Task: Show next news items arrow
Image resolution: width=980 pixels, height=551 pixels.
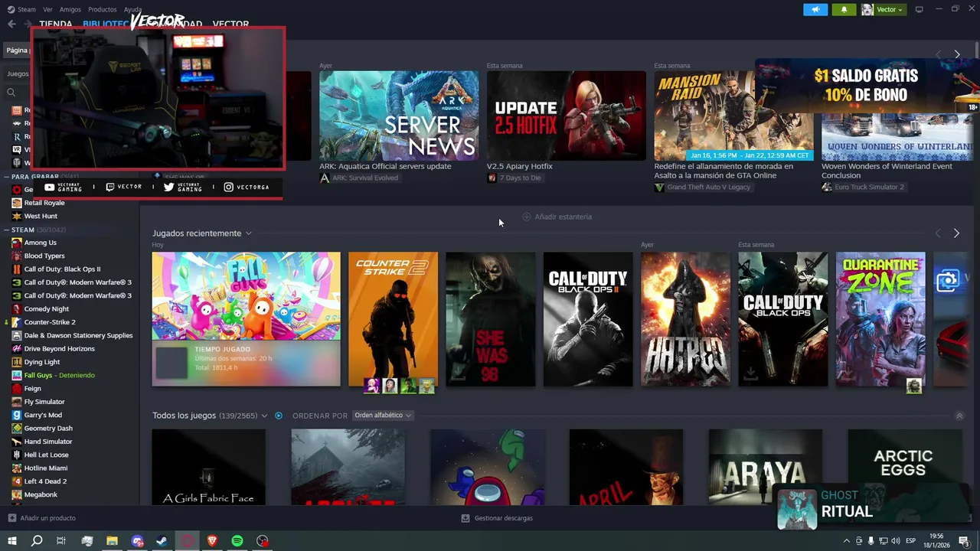Action: click(x=956, y=54)
